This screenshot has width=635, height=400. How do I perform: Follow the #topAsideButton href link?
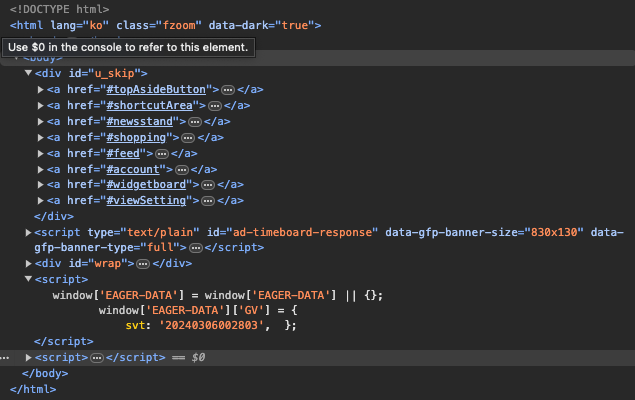coord(156,89)
